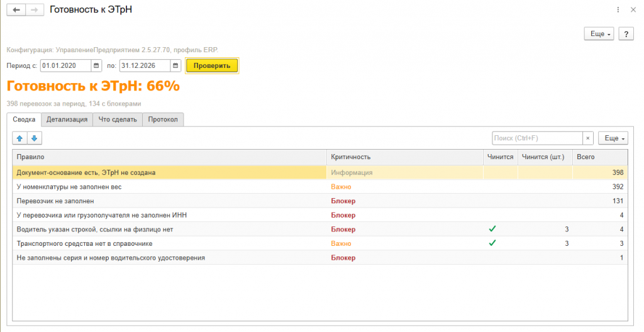Viewport: 644px width, 332px height.
Task: Sort by the Критичность column header
Action: tap(404, 157)
